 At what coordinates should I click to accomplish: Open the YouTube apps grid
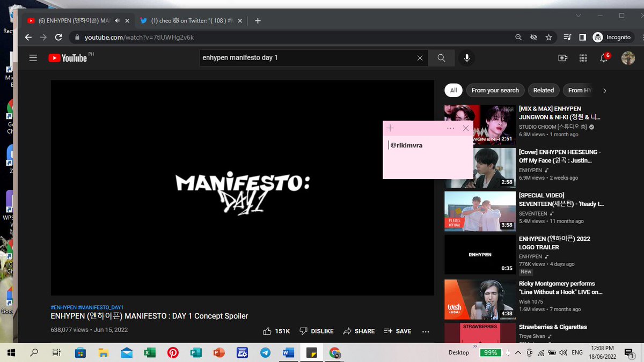[x=583, y=58]
